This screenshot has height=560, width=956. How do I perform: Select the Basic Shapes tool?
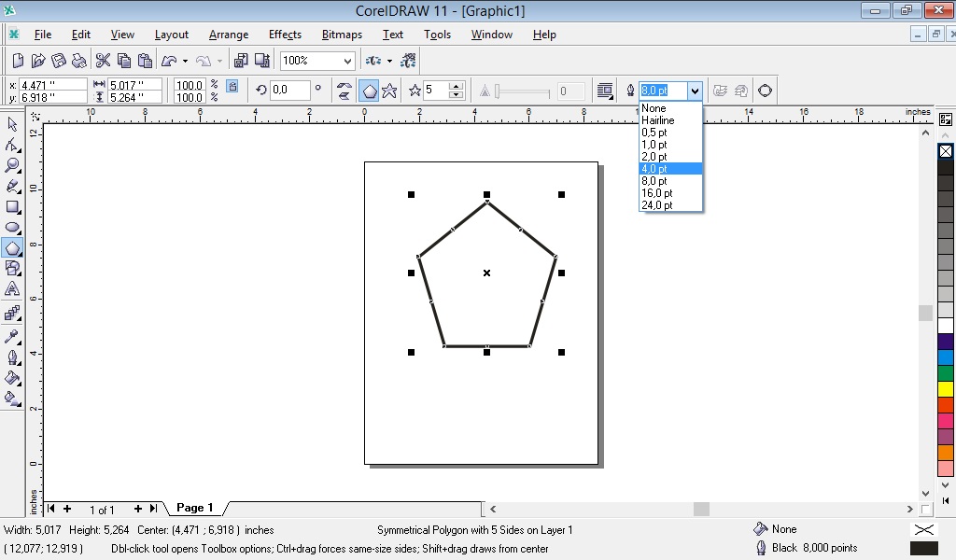12,268
